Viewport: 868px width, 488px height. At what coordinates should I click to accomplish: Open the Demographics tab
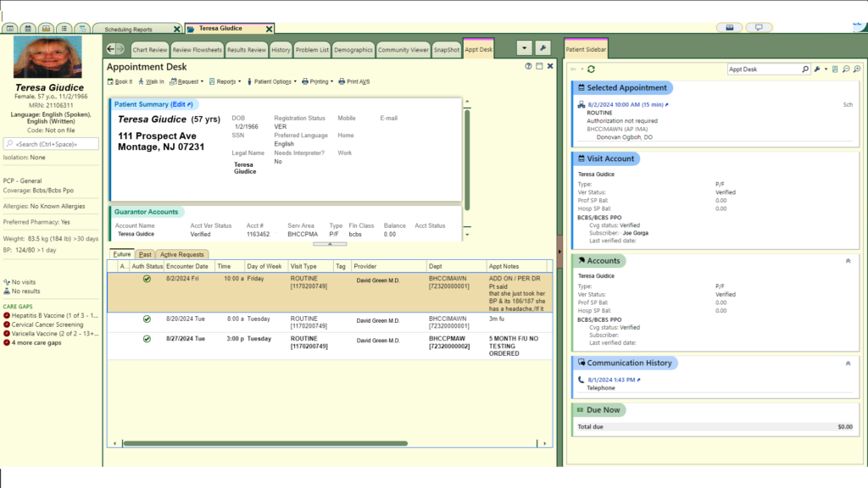pos(353,50)
